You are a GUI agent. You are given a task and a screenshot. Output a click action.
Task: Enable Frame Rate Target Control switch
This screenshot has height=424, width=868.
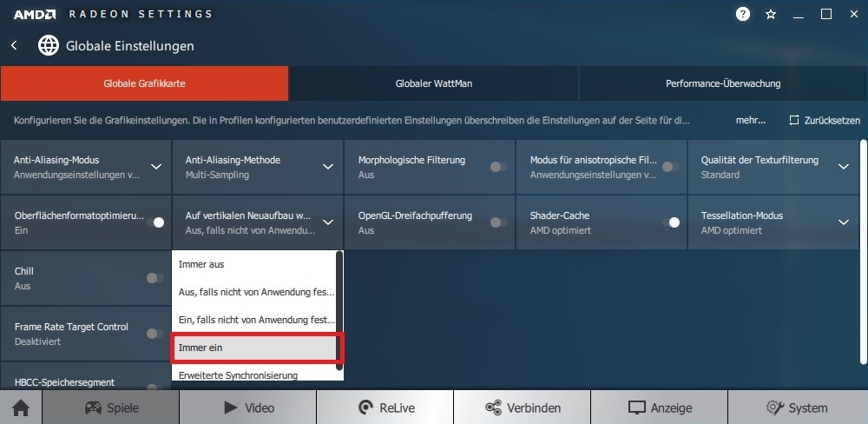[x=155, y=334]
